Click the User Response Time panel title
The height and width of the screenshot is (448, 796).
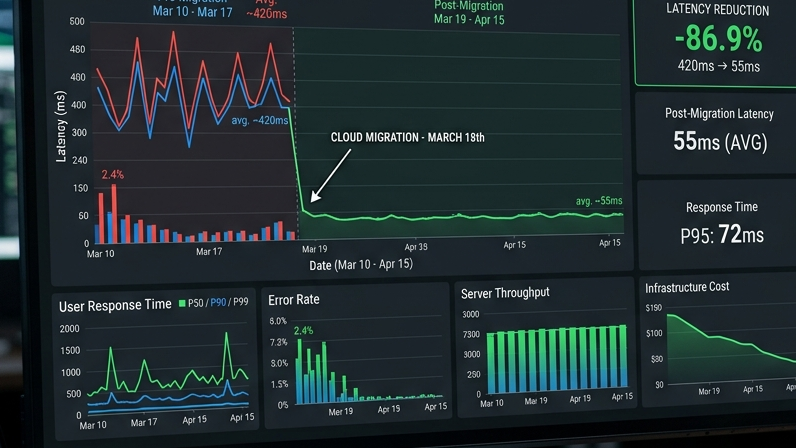point(115,306)
